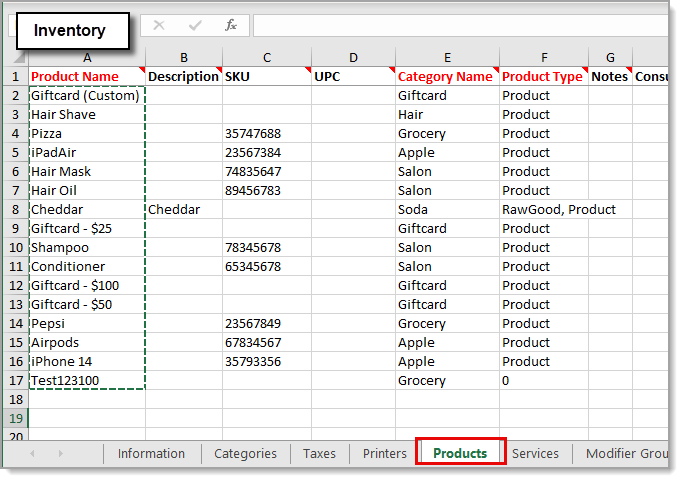Select SKU cell 67834567
682x481 pixels.
267,343
